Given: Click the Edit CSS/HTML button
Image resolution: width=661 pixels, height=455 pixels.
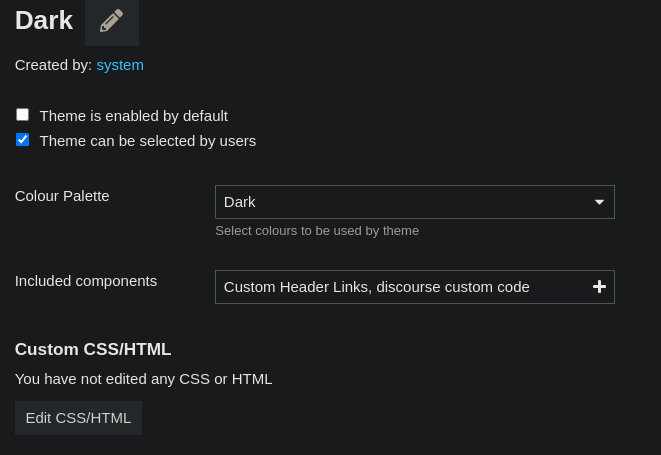Looking at the screenshot, I should (78, 418).
